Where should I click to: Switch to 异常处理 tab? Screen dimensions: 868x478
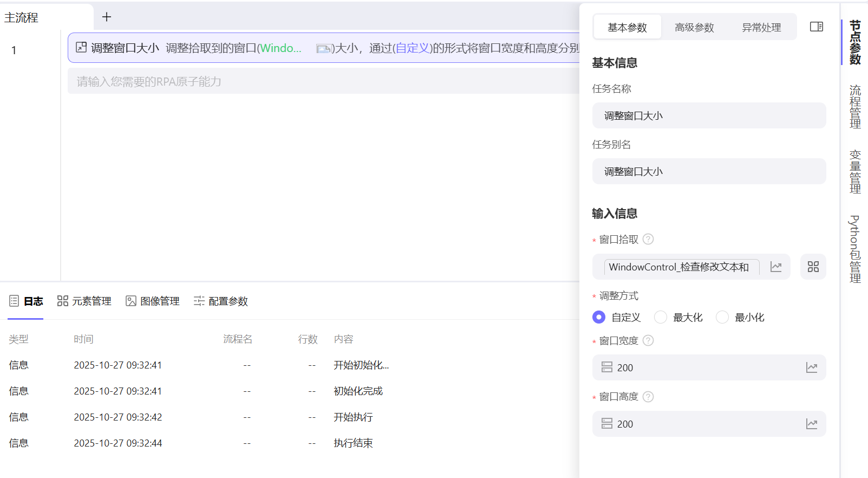(x=761, y=27)
